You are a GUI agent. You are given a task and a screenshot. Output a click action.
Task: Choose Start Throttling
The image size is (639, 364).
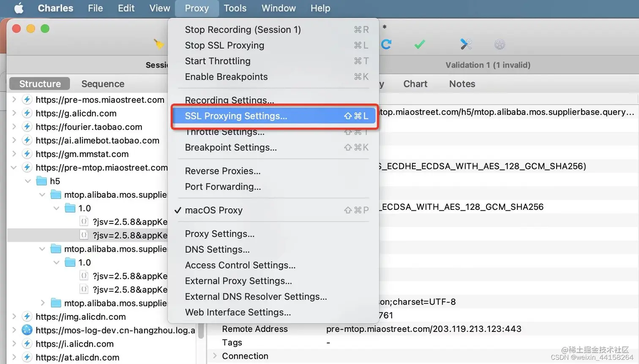pos(273,61)
